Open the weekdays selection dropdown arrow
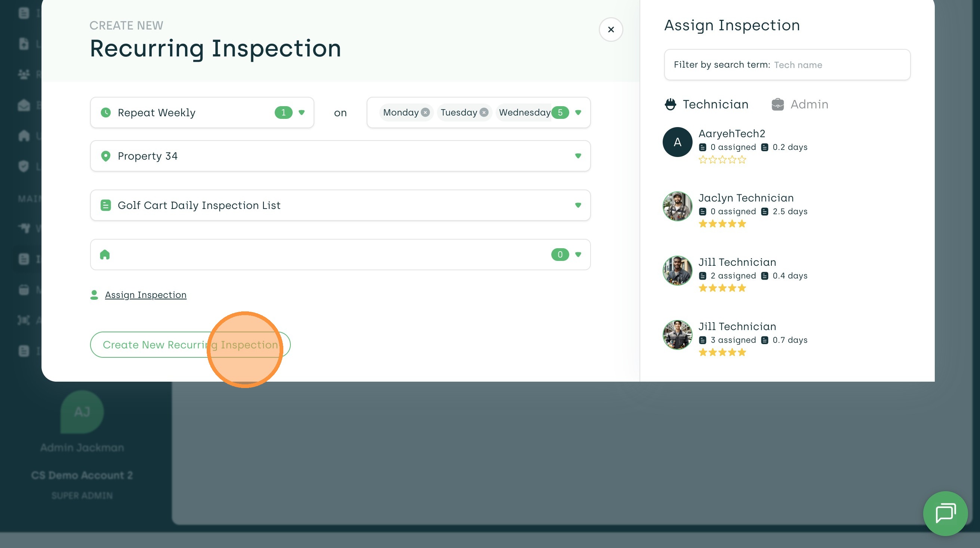Viewport: 980px width, 548px height. 578,112
